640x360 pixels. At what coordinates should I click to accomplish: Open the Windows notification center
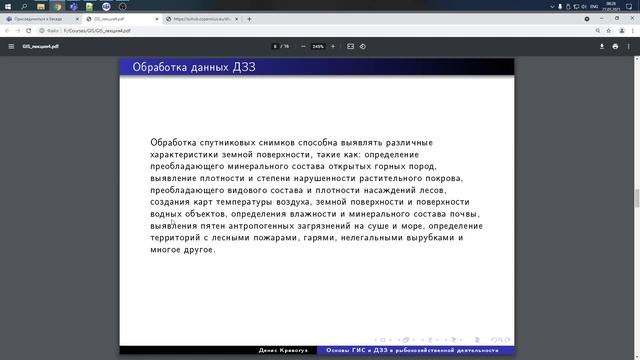tap(629, 7)
